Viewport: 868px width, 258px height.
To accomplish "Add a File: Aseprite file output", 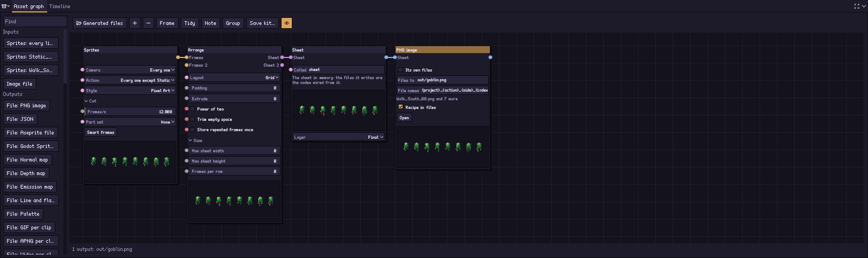I will tap(30, 132).
